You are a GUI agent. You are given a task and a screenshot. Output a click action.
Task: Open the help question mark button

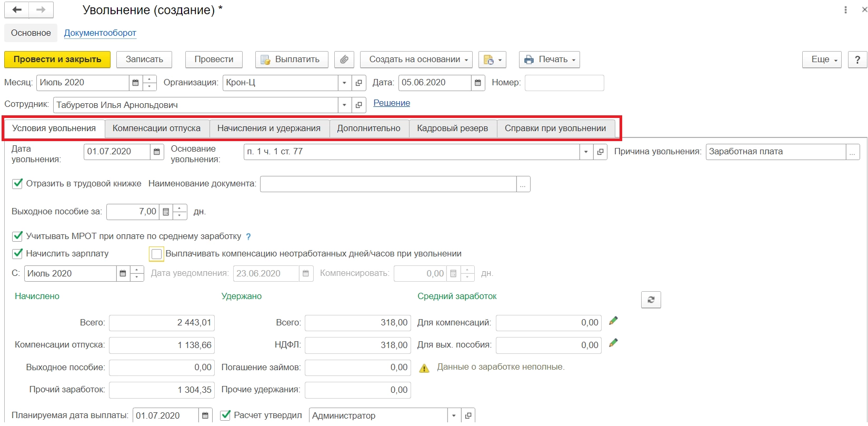point(857,60)
